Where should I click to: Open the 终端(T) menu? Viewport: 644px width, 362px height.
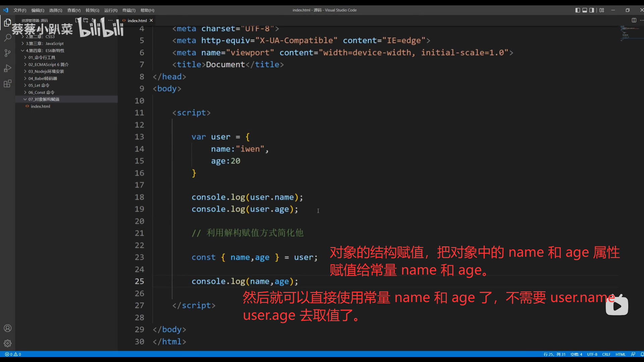click(129, 10)
